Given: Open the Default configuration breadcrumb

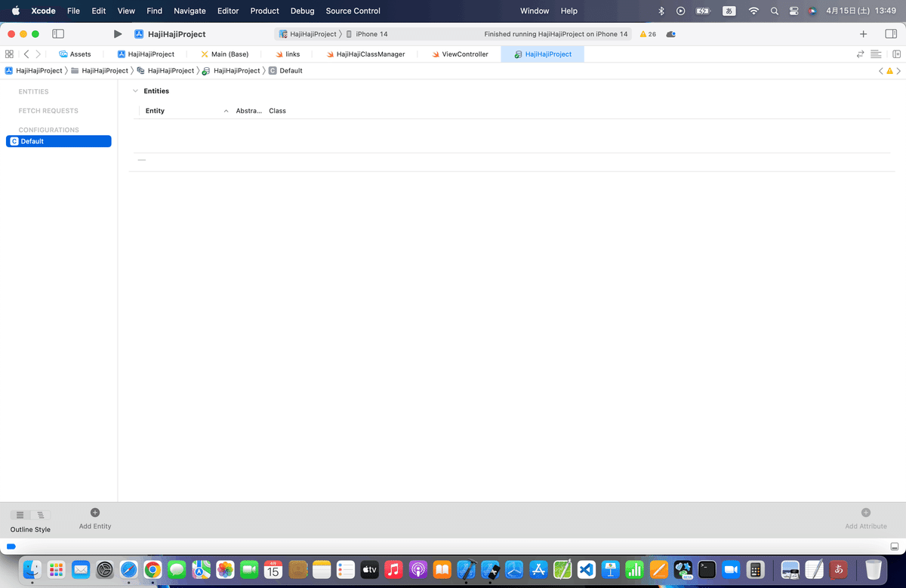Looking at the screenshot, I should [x=285, y=71].
